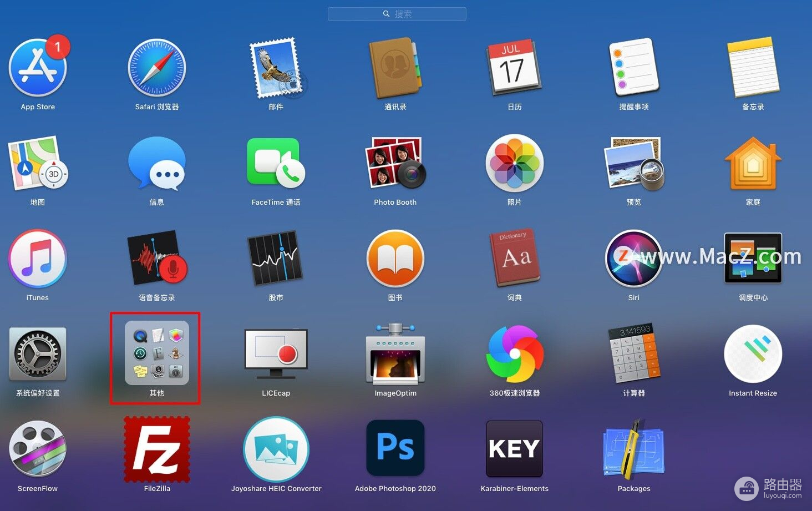
Task: Open the 日历 Calendar app
Action: 514,68
